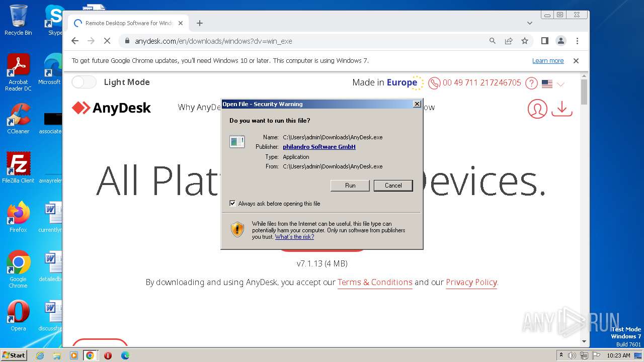Open philandro Software GmbH publisher link

[319, 147]
